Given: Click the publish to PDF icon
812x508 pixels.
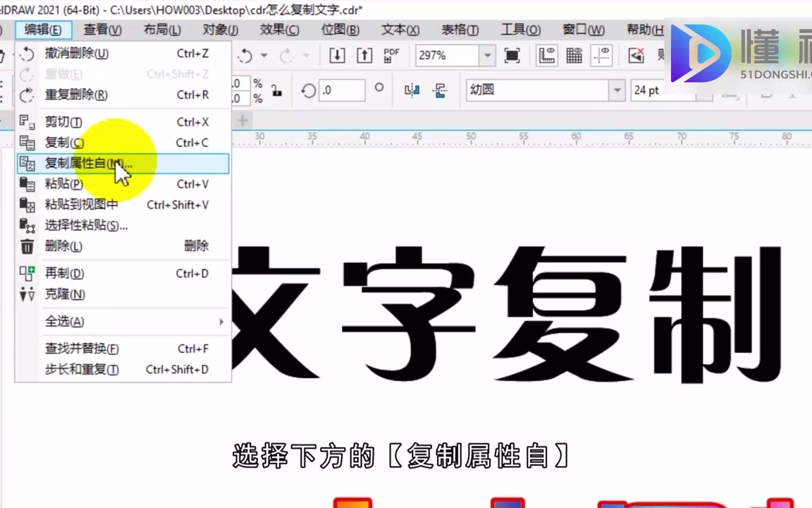Looking at the screenshot, I should [x=391, y=56].
